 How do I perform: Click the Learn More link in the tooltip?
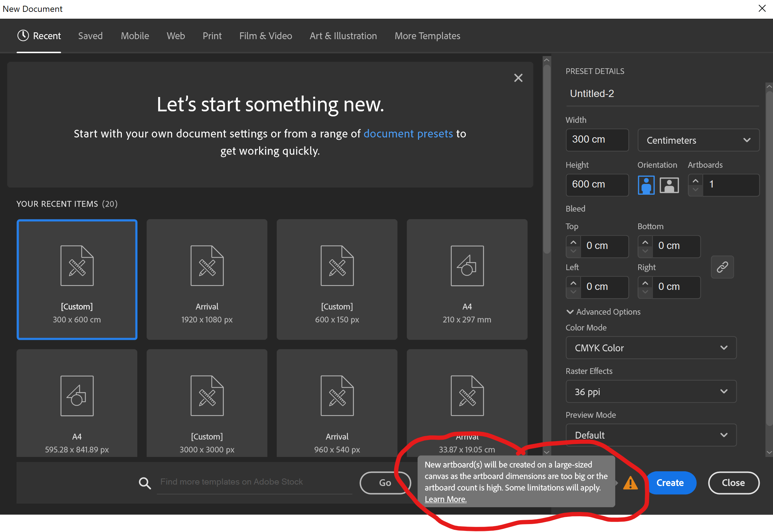(x=445, y=499)
